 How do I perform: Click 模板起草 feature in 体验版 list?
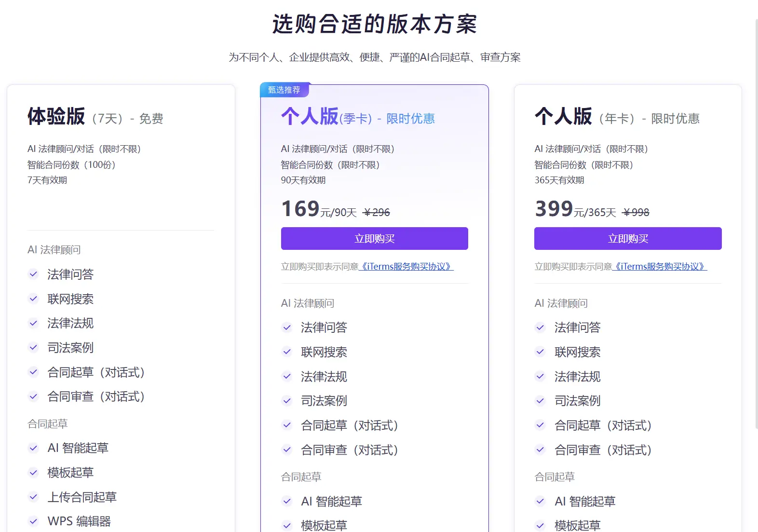pyautogui.click(x=70, y=473)
